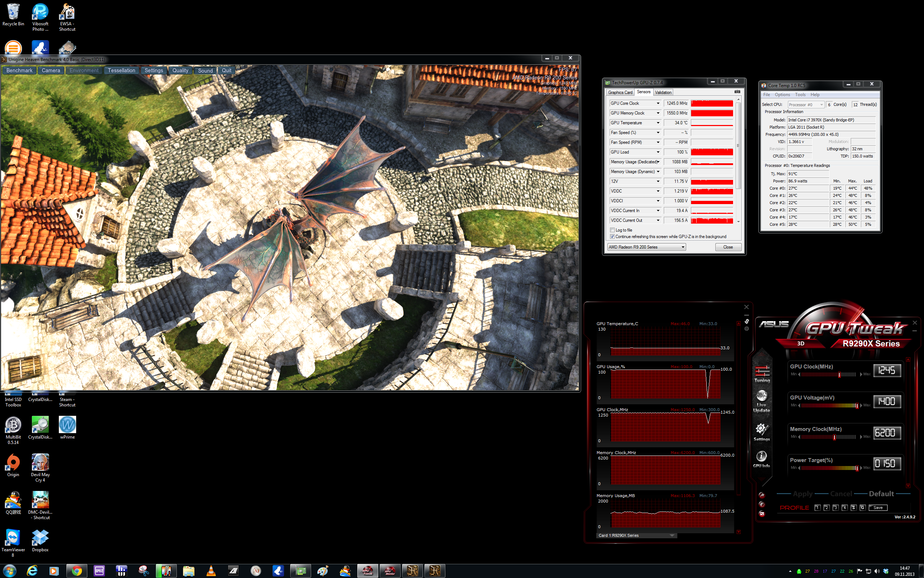Image resolution: width=924 pixels, height=578 pixels.
Task: Select profile S in GPU Tweak
Action: [x=853, y=508]
